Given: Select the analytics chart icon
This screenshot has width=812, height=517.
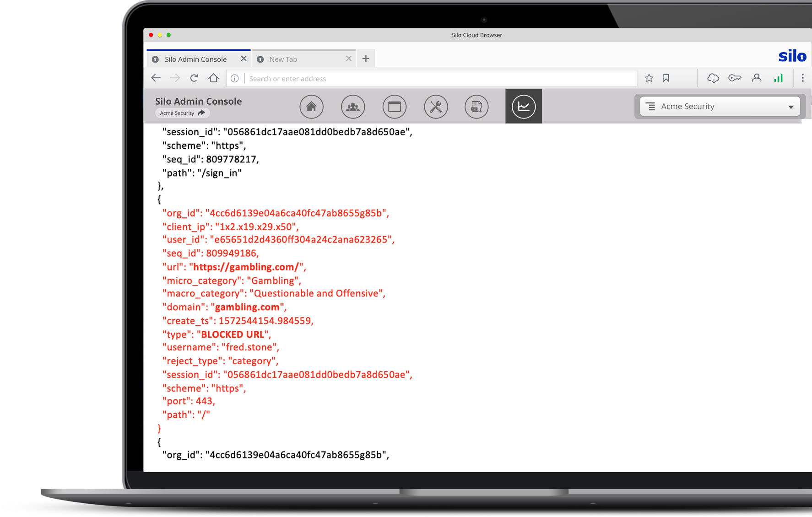Looking at the screenshot, I should (523, 107).
